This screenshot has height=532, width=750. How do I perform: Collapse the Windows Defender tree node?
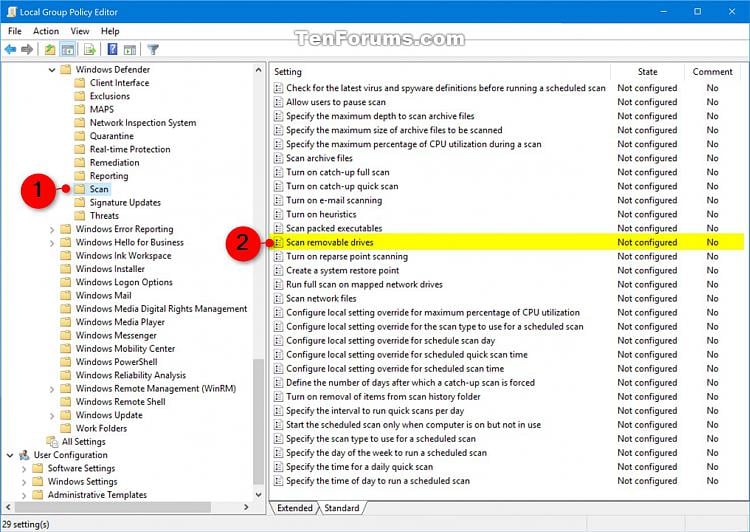click(x=52, y=70)
